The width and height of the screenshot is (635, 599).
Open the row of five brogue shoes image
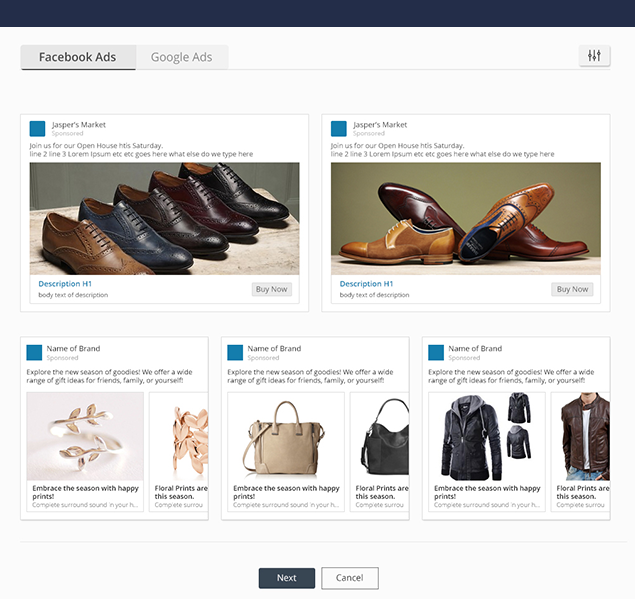[x=164, y=219]
